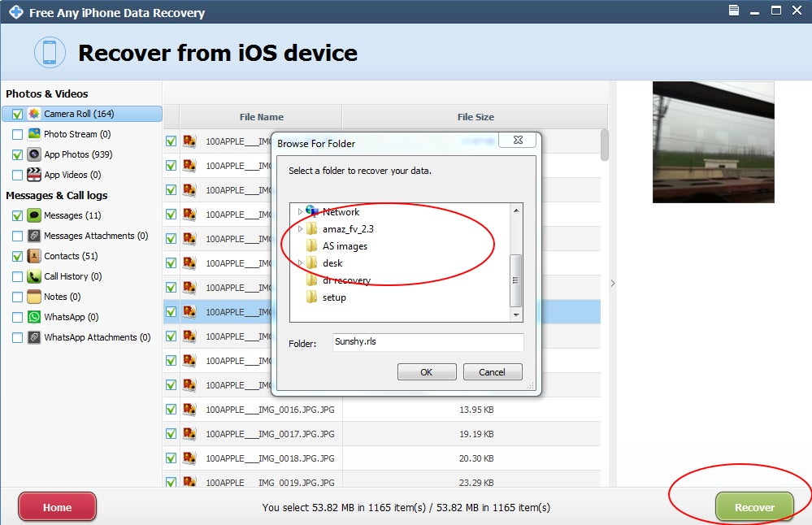Click the train photo preview thumbnail
This screenshot has height=525, width=812.
pyautogui.click(x=713, y=142)
